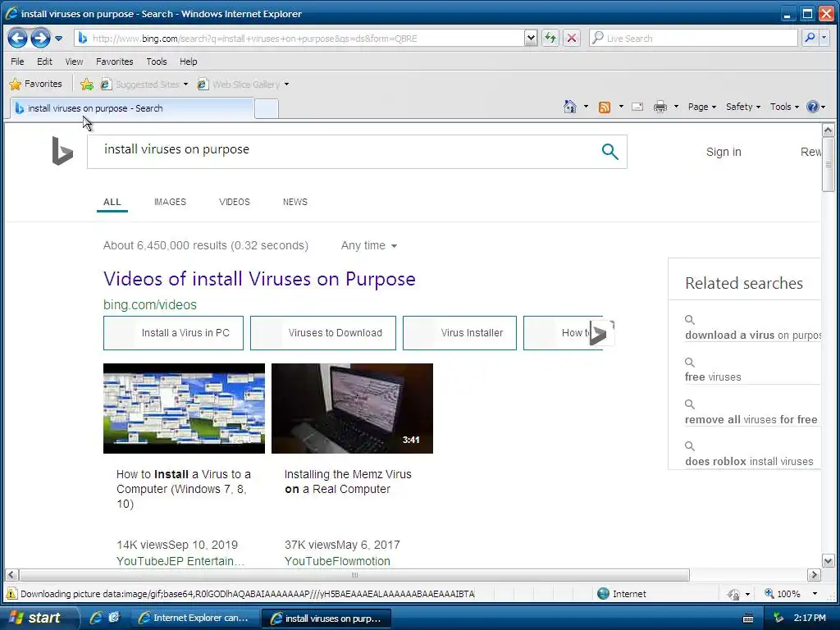Click the Bing search query box
The height and width of the screenshot is (630, 840).
343,152
